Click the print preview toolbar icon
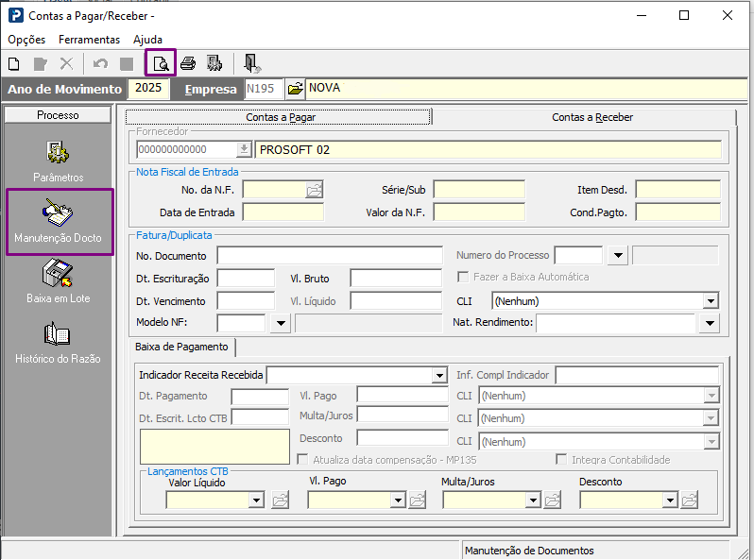 point(161,64)
